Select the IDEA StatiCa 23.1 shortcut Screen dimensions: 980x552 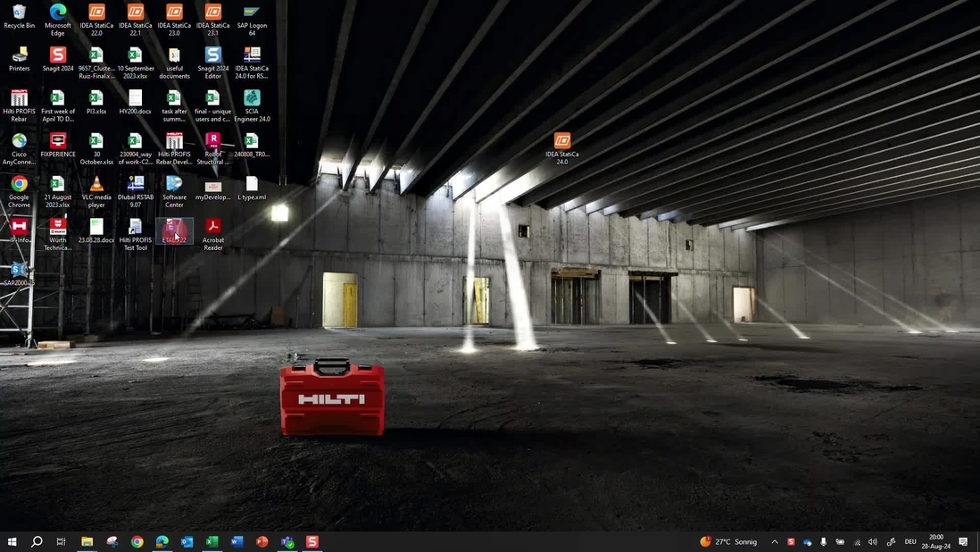[x=212, y=20]
